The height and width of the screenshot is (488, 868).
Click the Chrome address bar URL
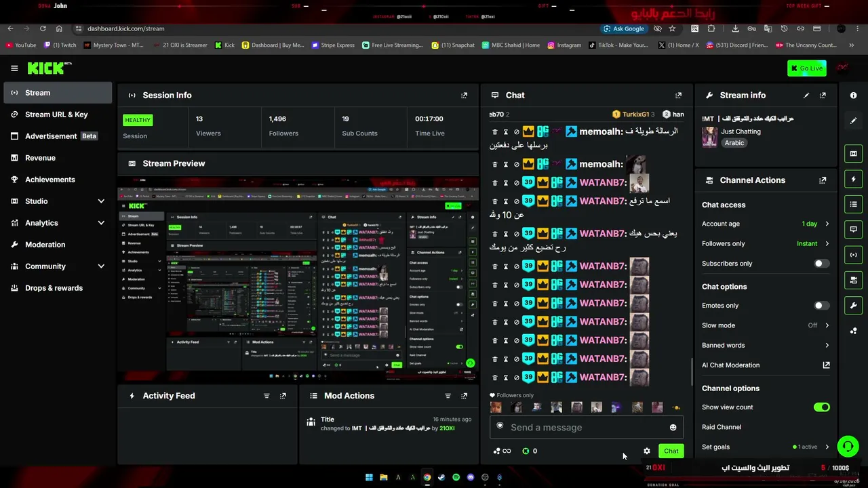click(125, 28)
